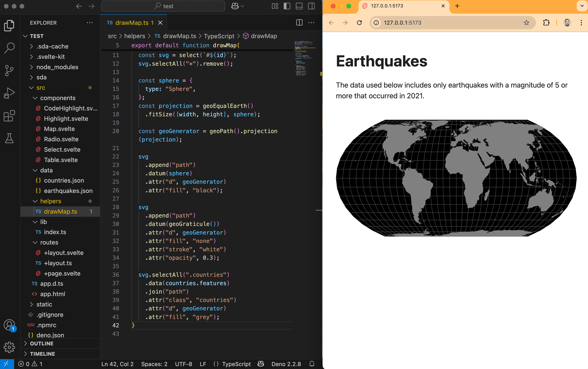This screenshot has width=588, height=369.
Task: Open the Run and Debug view
Action: tap(10, 93)
